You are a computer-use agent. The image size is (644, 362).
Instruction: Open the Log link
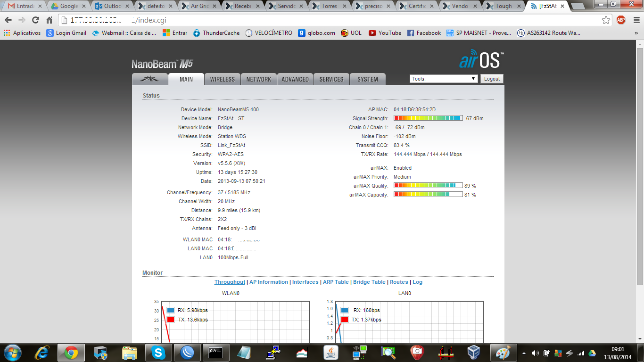tap(417, 282)
